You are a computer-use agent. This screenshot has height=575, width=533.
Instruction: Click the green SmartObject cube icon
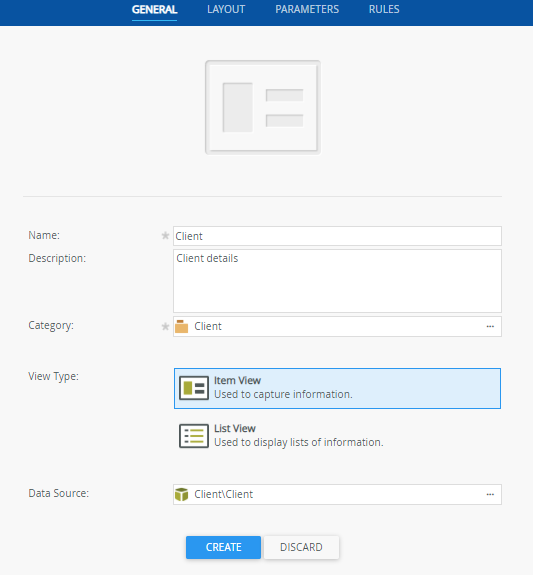[x=181, y=494]
